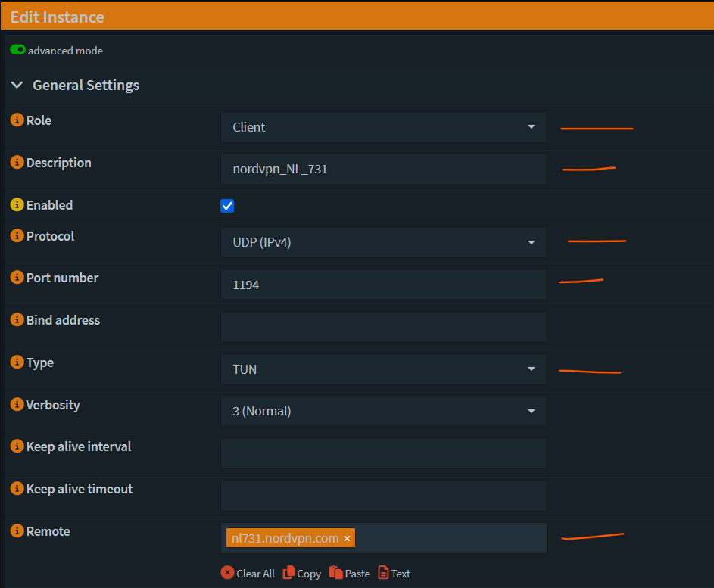Collapse the General Settings section
Image resolution: width=714 pixels, height=588 pixels.
coord(17,86)
